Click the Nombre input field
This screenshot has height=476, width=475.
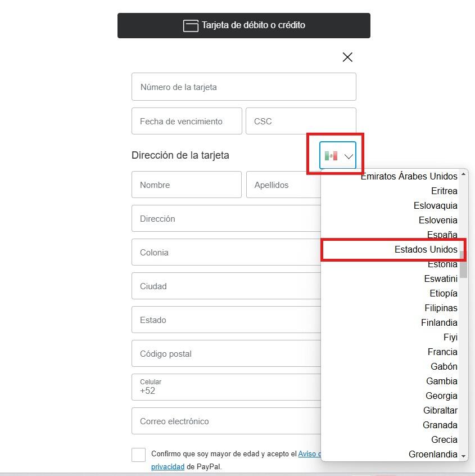tap(187, 185)
